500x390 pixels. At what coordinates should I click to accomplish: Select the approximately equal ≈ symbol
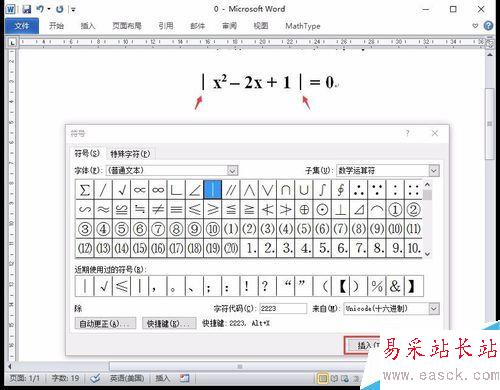(103, 209)
